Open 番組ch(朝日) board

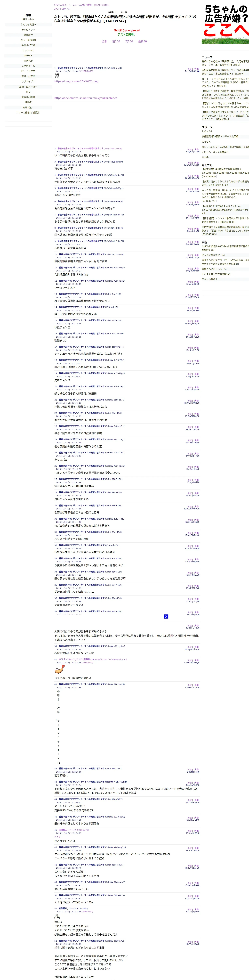(28, 97)
